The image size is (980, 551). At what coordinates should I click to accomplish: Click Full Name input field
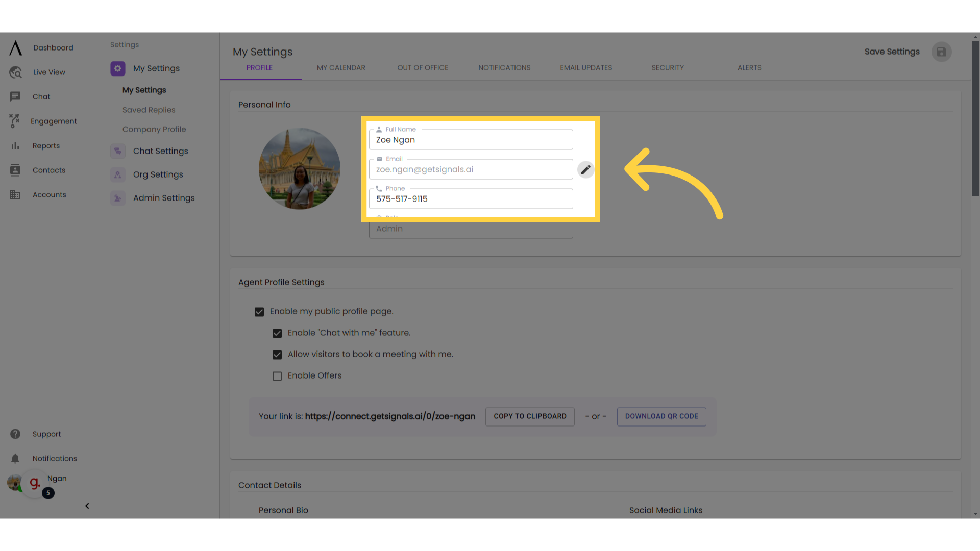pyautogui.click(x=471, y=139)
